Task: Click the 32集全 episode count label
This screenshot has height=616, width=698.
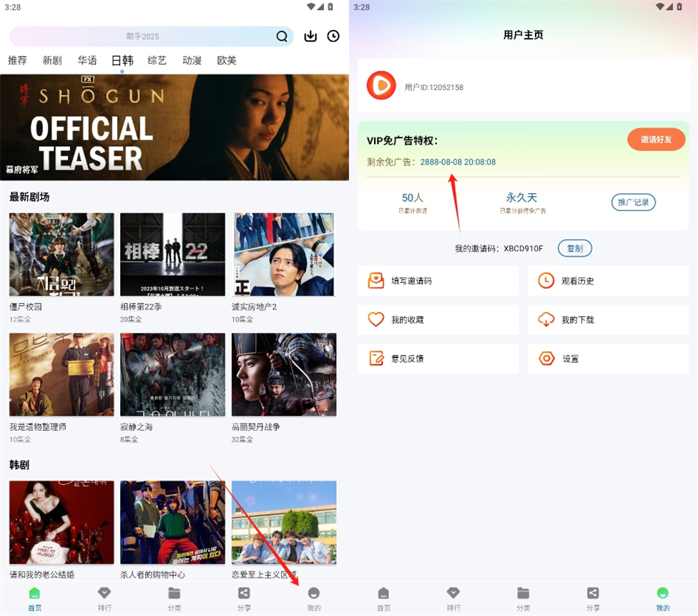Action: point(242,439)
